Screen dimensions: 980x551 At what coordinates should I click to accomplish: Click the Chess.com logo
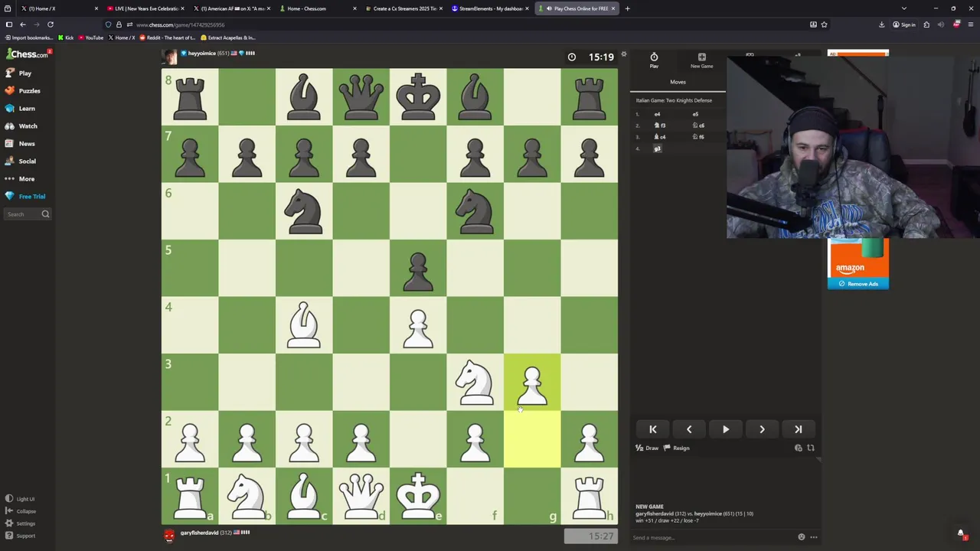[x=27, y=54]
